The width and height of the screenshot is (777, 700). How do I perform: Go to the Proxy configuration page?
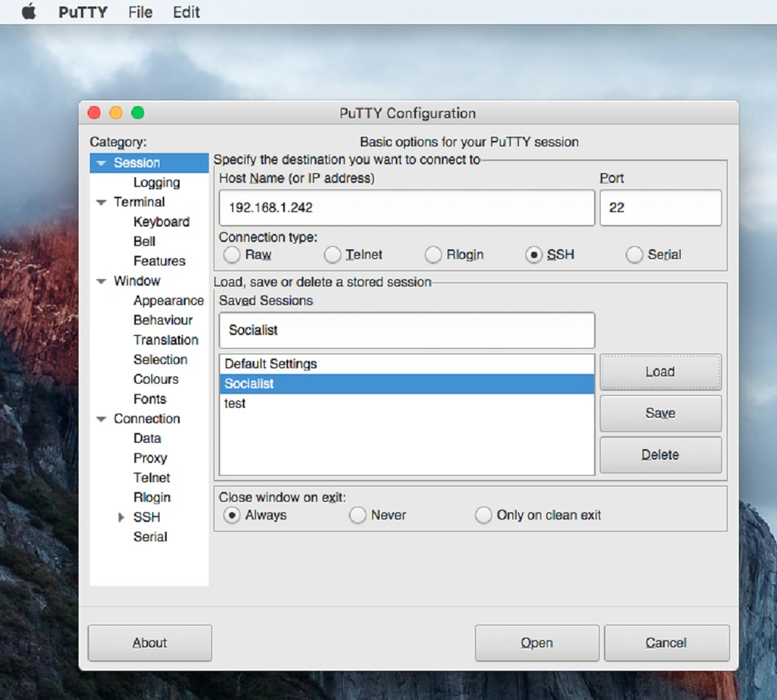(x=150, y=458)
